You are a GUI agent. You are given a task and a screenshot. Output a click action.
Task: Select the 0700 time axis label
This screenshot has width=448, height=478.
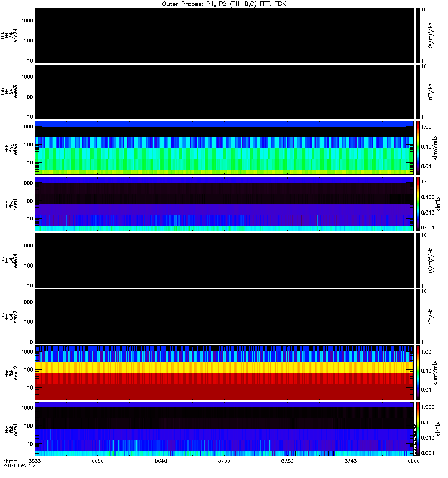[224, 461]
